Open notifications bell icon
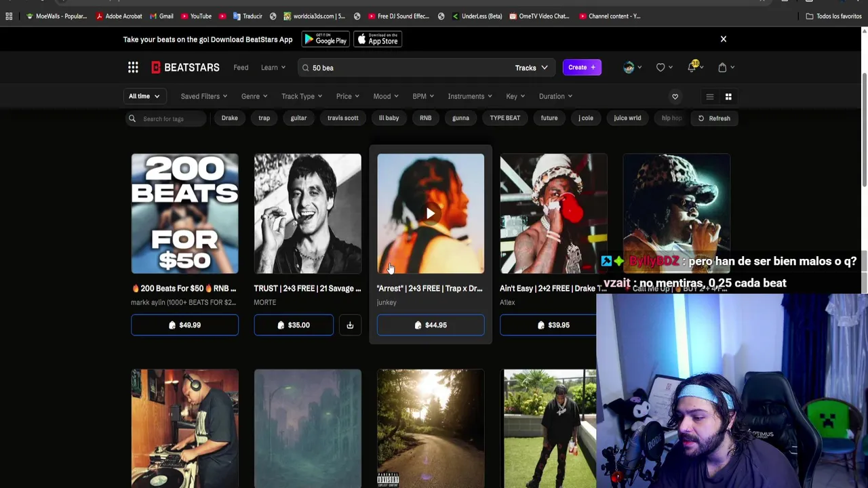This screenshot has width=868, height=488. coord(692,66)
